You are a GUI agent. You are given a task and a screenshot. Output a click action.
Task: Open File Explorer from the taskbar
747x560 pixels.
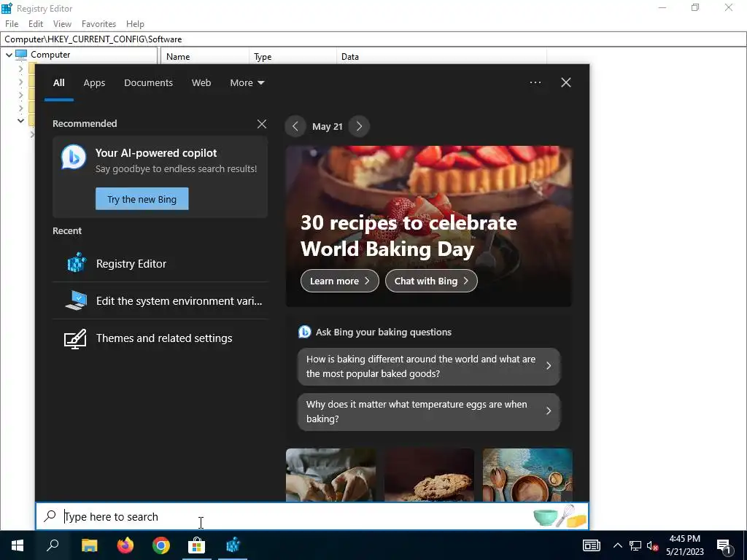(x=89, y=545)
